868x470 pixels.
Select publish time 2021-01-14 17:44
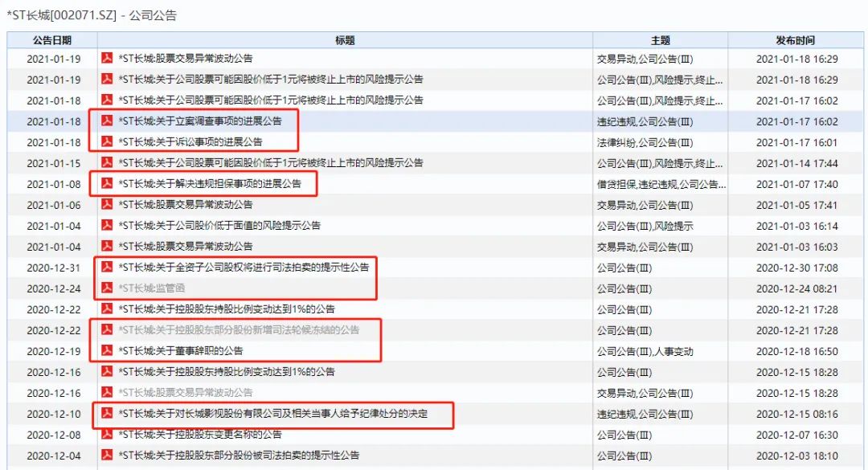tap(797, 163)
